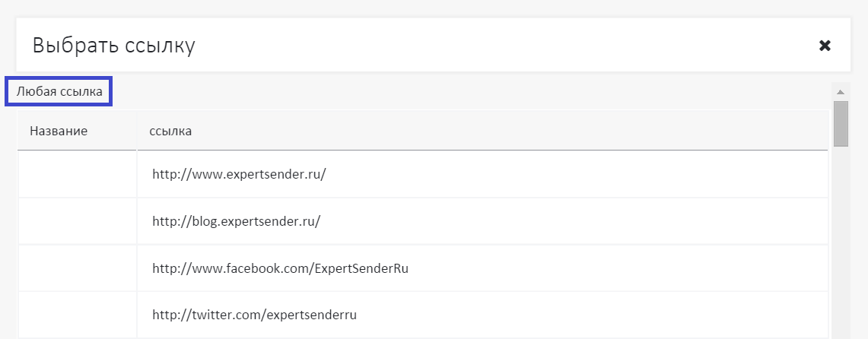
Task: Click blank area right of Twitter URL
Action: 593,314
